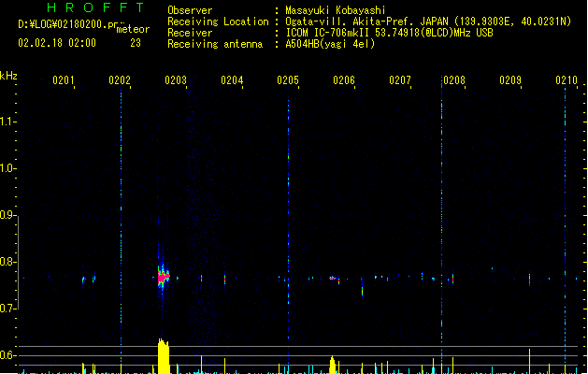Screen dimensions: 588x374
Task: Click the kHz axis unit label
Action: (x=8, y=76)
